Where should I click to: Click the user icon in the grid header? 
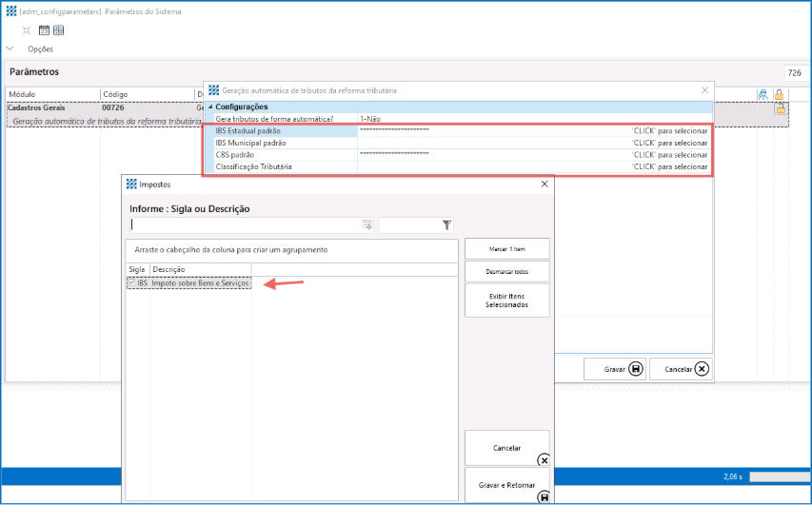pyautogui.click(x=762, y=94)
